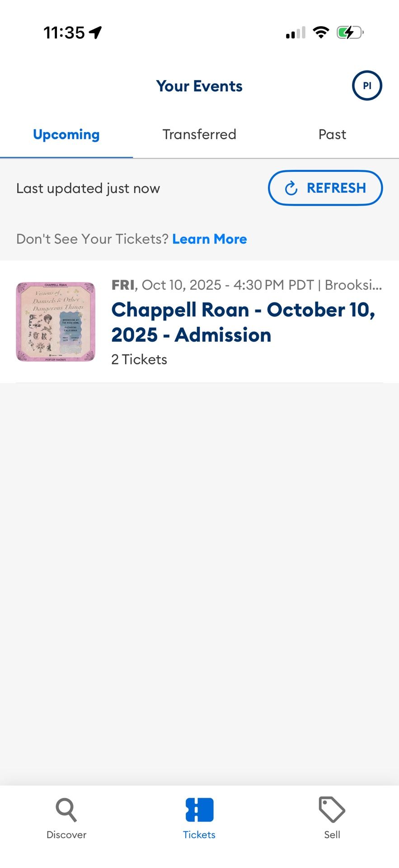
Task: Tap the Tickets icon in bottom bar
Action: [x=199, y=810]
